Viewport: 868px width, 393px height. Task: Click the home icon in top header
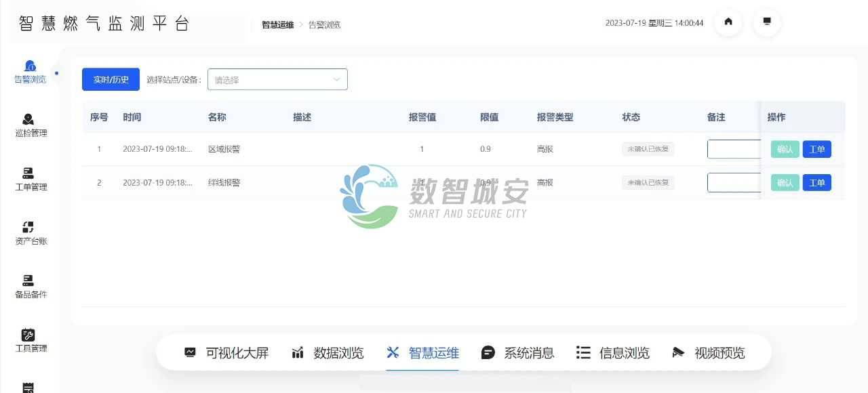728,22
